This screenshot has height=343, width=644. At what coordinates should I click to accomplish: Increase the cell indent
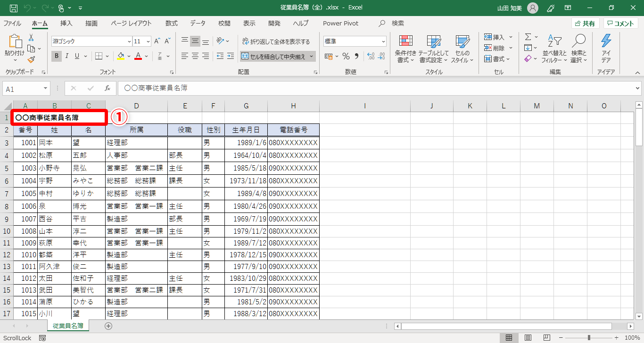pos(230,56)
